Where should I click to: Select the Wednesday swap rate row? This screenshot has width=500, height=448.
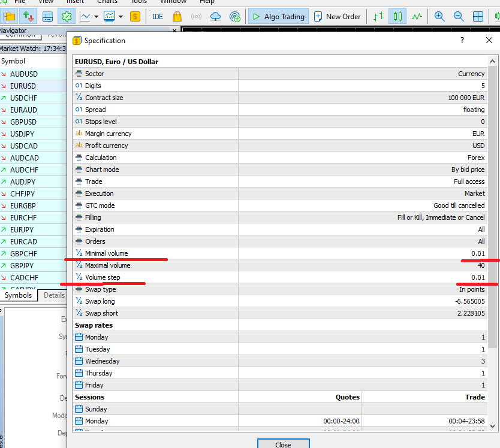pos(280,361)
